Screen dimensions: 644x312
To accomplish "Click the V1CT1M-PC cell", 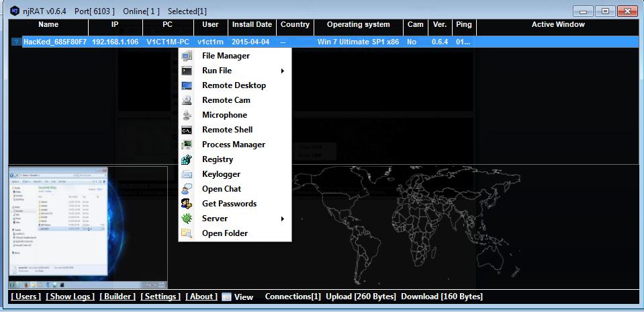I will coord(168,42).
